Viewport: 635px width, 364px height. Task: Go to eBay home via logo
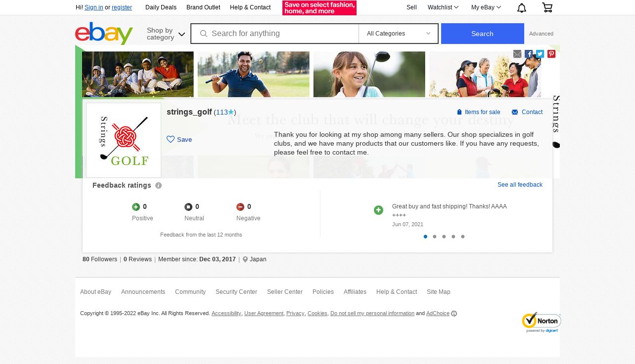click(104, 33)
